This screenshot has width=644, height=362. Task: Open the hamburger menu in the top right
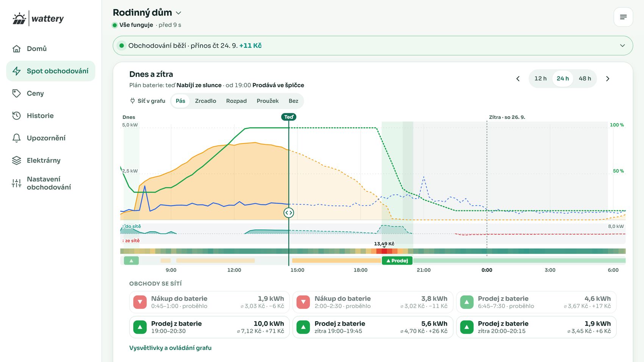tap(623, 17)
